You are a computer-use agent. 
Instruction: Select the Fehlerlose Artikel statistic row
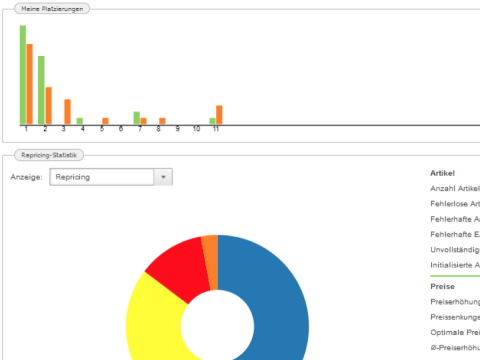(455, 204)
